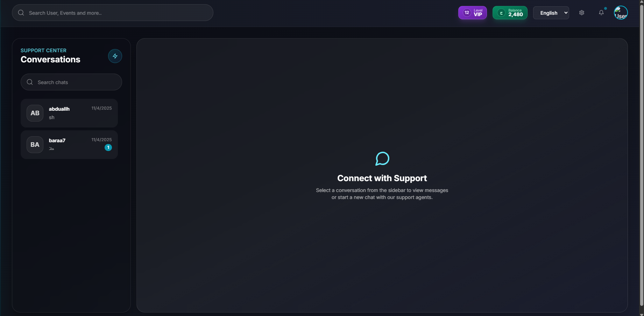
Task: Click the VIP Level badge
Action: pyautogui.click(x=472, y=13)
